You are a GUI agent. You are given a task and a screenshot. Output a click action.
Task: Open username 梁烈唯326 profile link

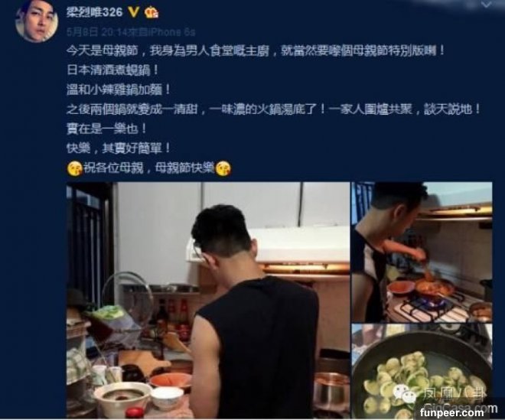[95, 12]
